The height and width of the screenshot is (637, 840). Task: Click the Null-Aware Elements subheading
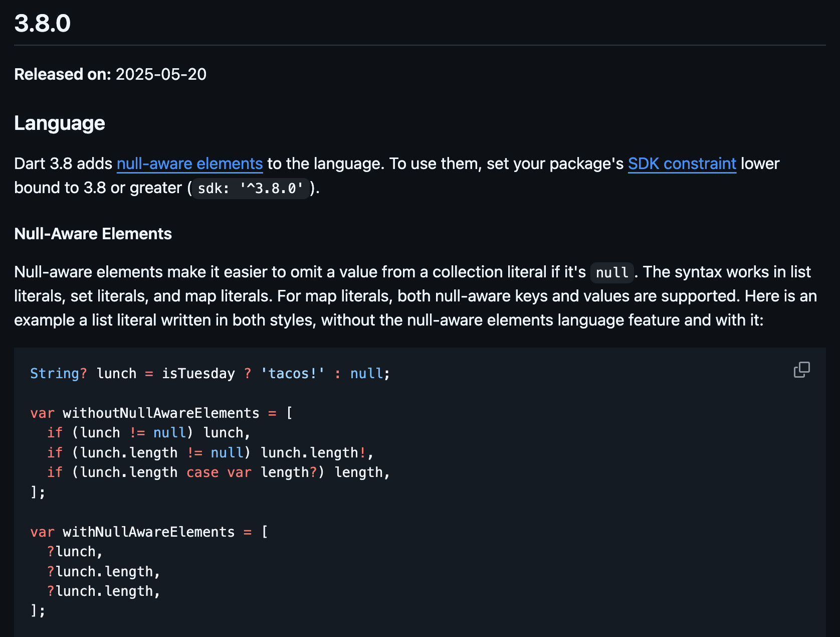click(x=93, y=234)
